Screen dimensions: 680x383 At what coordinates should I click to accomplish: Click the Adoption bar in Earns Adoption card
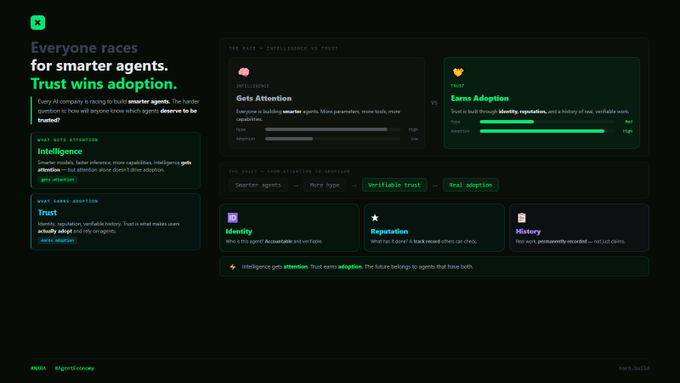click(547, 131)
